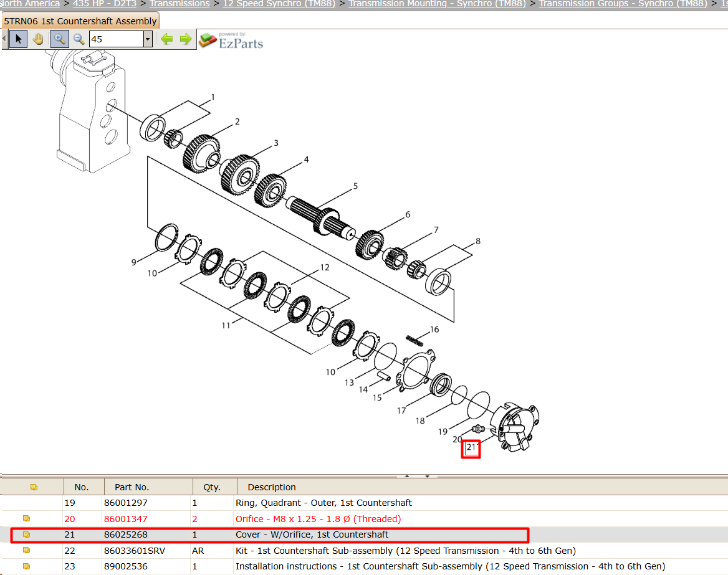Open the 435 HP - D2T3 breadcrumb
Viewport: 728px width, 575px height.
point(105,4)
